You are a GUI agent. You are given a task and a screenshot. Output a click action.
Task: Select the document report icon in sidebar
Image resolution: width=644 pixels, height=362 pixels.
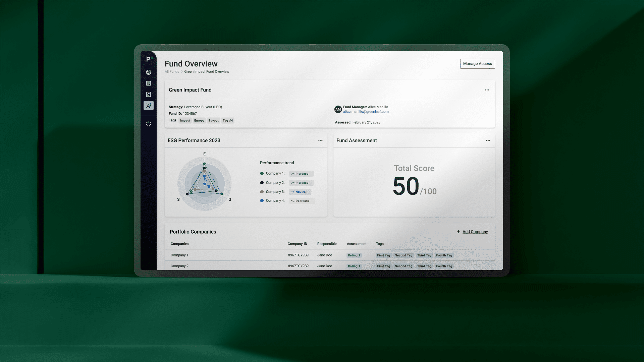click(149, 83)
